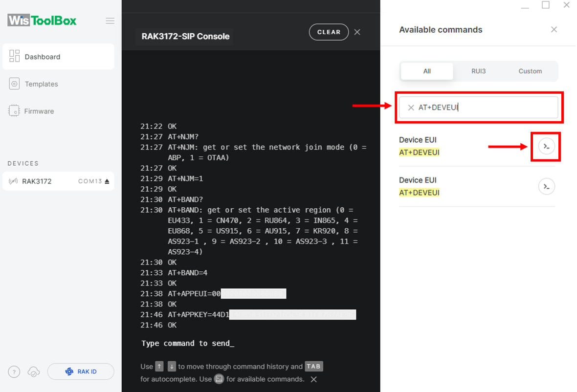
Task: Click the available commands icon in hint
Action: [219, 379]
